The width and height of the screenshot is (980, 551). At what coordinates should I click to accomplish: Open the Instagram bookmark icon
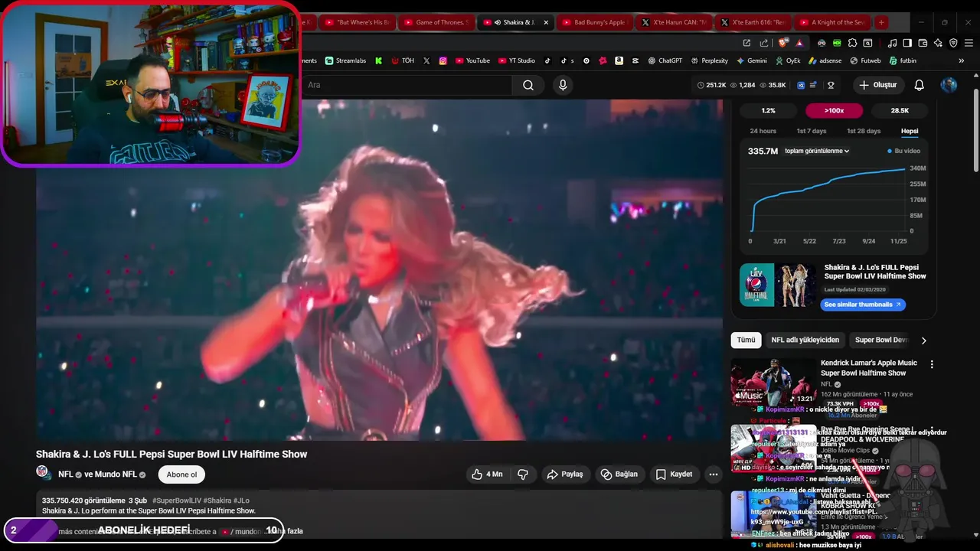tap(443, 60)
